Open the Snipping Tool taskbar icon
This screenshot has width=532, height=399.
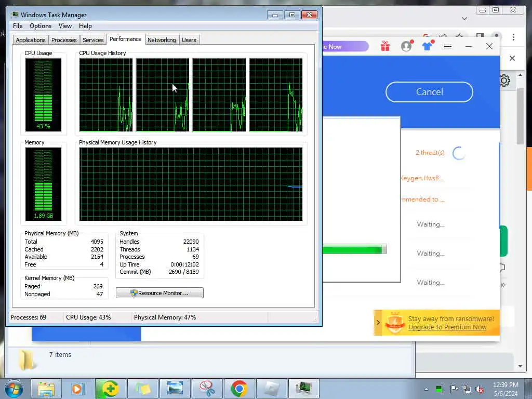coord(207,389)
